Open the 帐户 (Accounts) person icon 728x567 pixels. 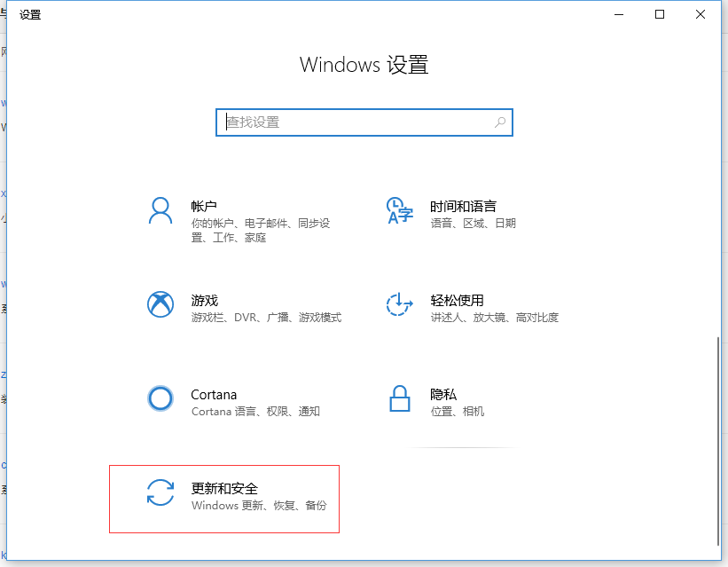coord(160,209)
